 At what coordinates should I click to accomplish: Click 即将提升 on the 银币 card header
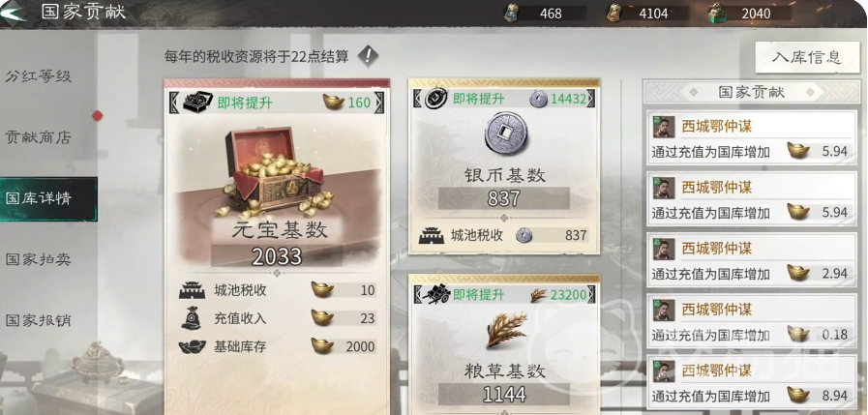click(x=479, y=99)
